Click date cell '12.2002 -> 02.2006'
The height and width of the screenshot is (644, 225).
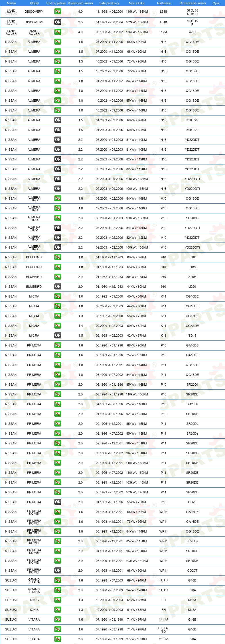click(109, 208)
